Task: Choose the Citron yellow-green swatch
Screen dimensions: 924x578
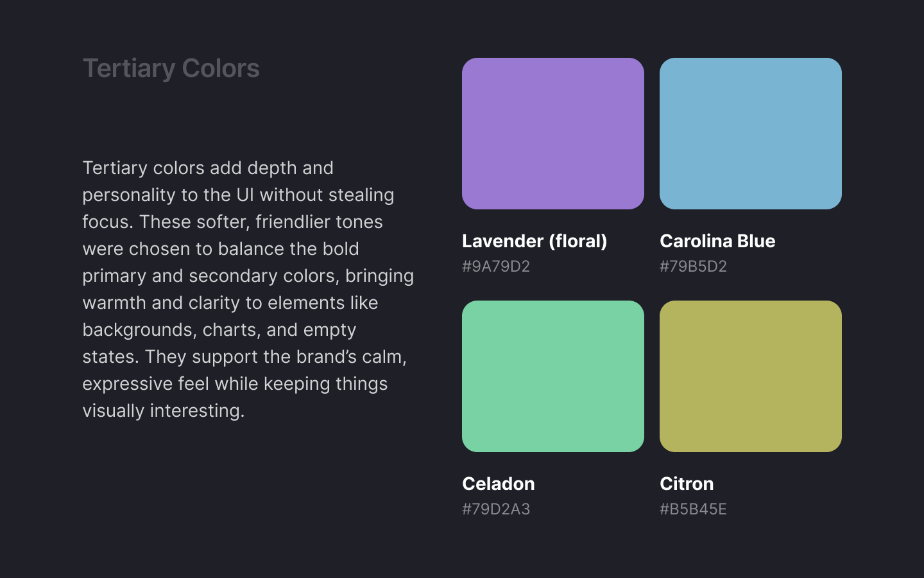Action: tap(750, 376)
